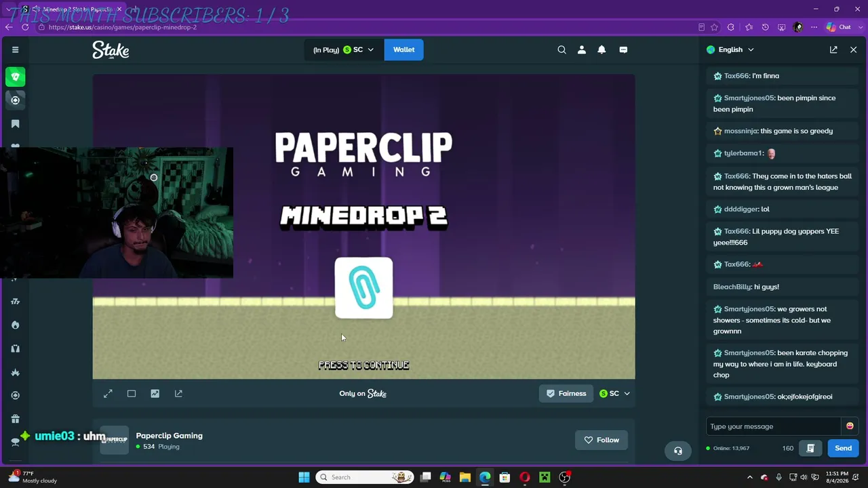The image size is (868, 488).
Task: Open the green casino shield sidebar icon
Action: 15,77
